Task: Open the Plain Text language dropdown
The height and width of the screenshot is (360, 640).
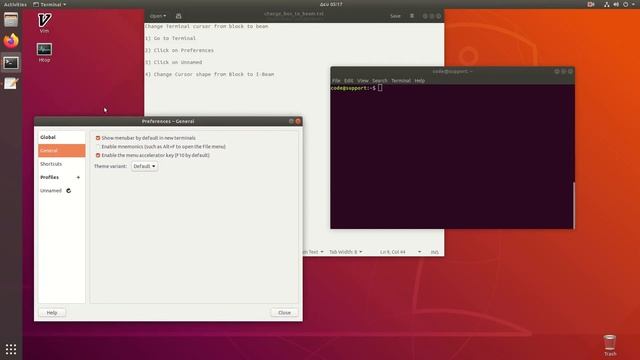Action: (313, 252)
